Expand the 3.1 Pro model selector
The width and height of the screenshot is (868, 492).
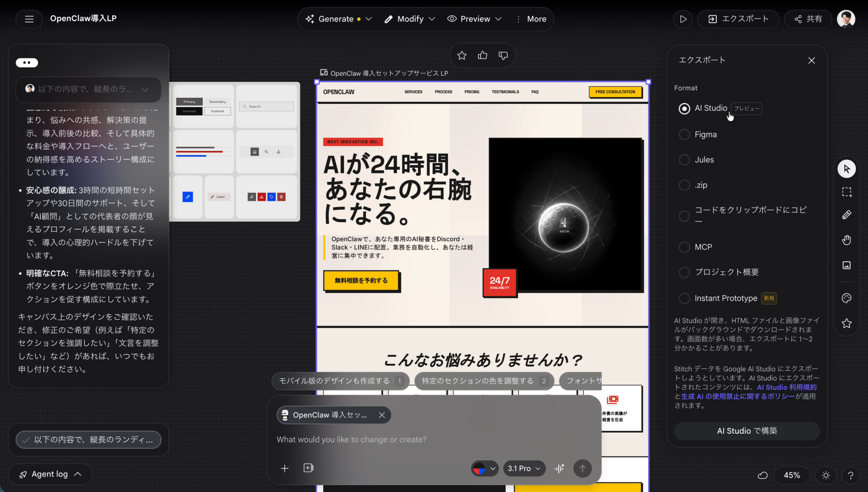pyautogui.click(x=524, y=468)
